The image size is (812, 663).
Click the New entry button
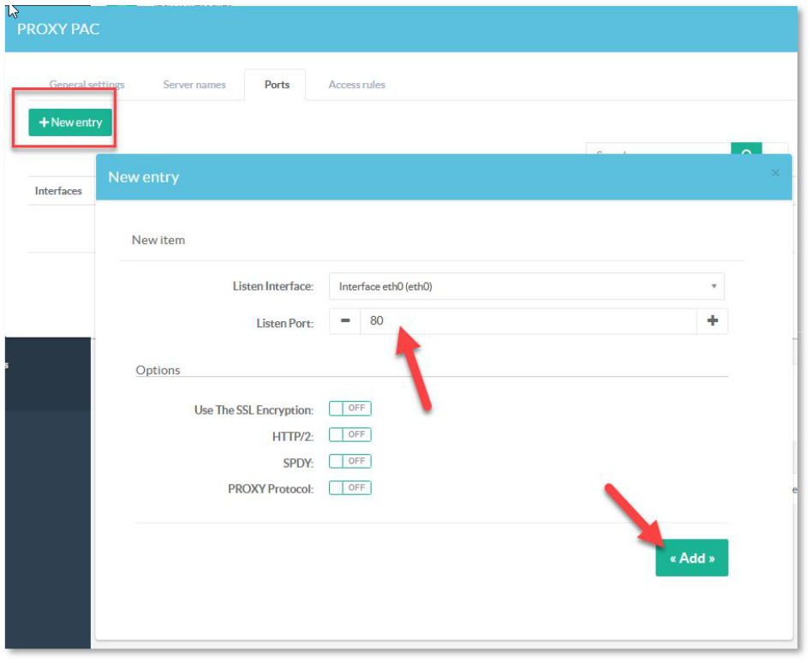tap(70, 122)
